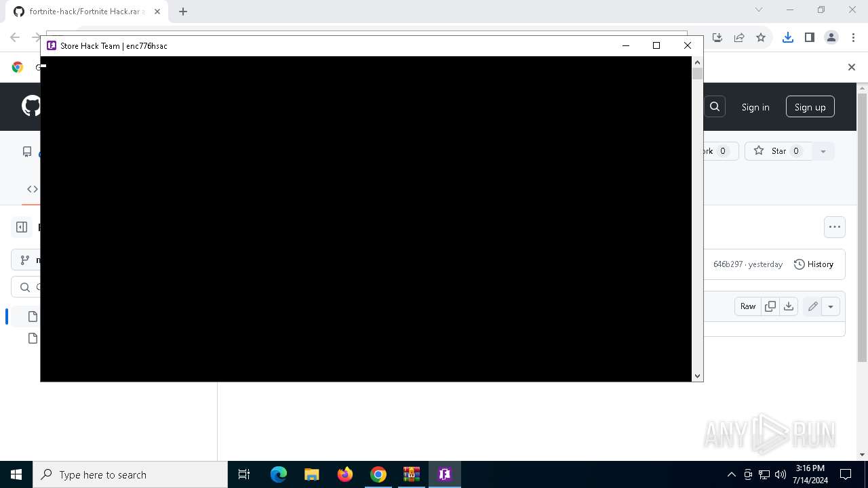Maximize the Store Hack Team window

pyautogui.click(x=656, y=45)
